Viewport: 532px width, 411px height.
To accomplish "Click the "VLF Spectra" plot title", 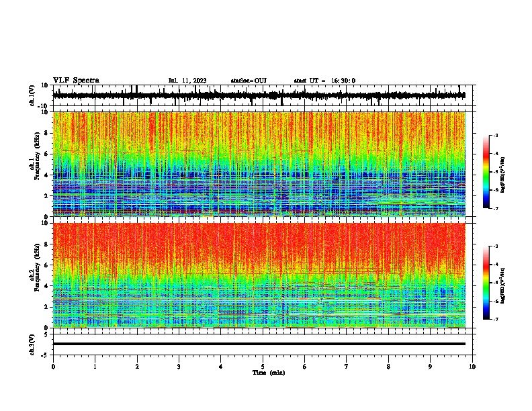I will 76,81.
